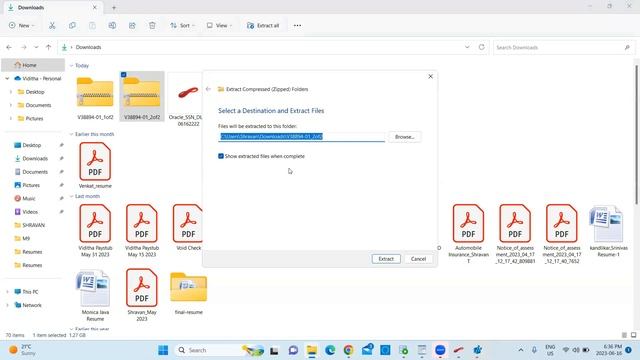Open the New item menu
The width and height of the screenshot is (640, 360).
coord(22,25)
